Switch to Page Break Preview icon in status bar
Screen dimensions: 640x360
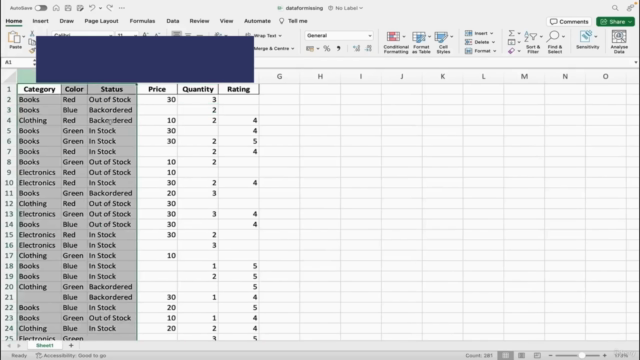pos(537,356)
